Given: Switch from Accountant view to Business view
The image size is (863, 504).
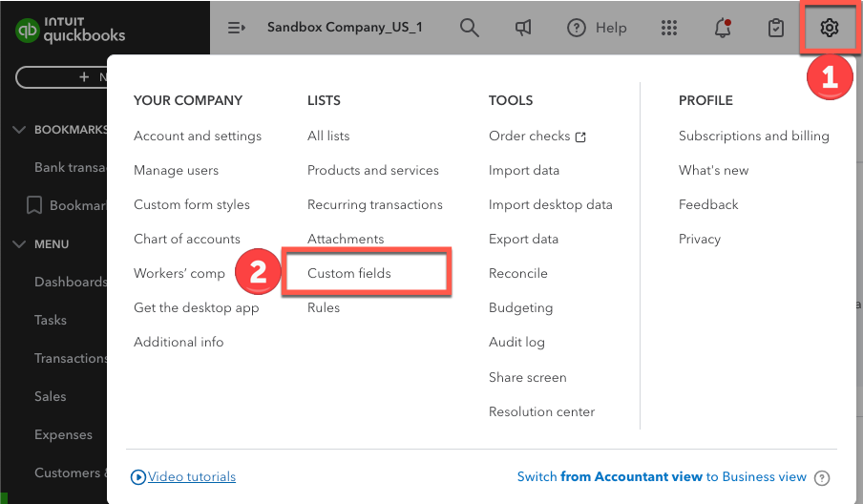Looking at the screenshot, I should 662,476.
